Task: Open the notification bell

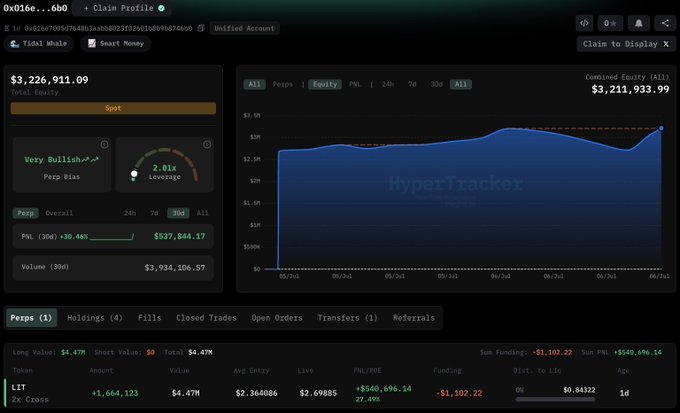Action: click(638, 23)
